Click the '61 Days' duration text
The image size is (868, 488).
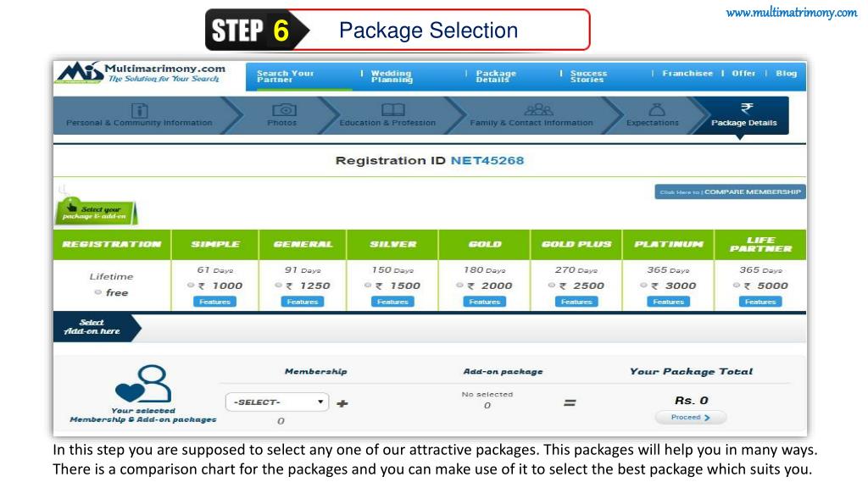click(214, 270)
